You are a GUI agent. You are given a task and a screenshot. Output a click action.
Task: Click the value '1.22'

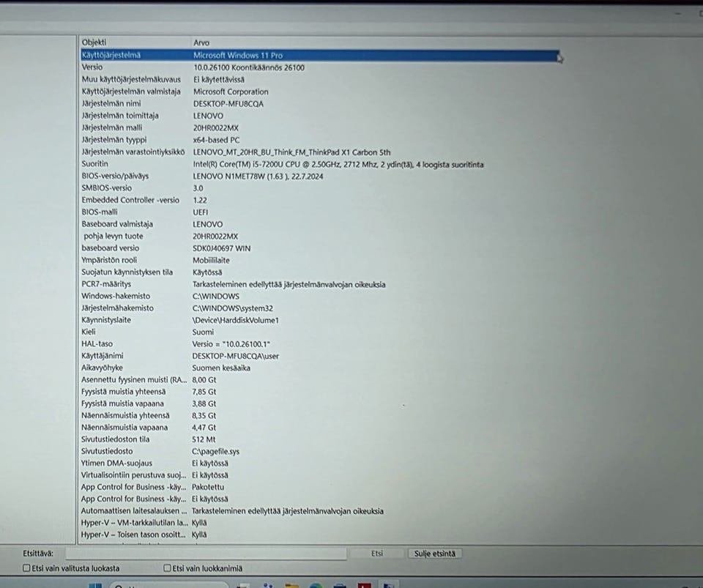(200, 201)
